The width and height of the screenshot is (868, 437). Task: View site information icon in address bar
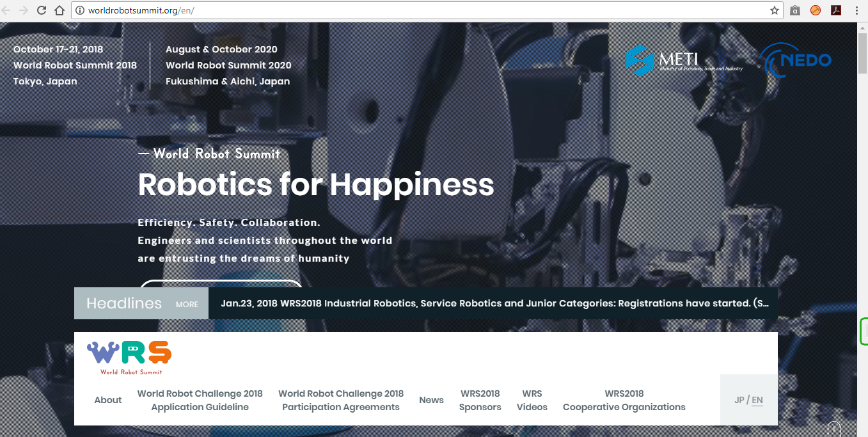pos(80,10)
